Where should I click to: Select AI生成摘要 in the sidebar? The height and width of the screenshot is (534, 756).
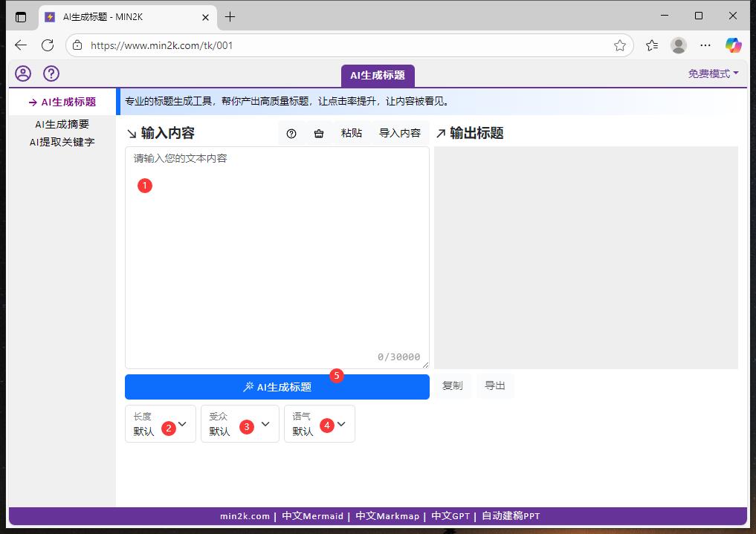pyautogui.click(x=62, y=124)
